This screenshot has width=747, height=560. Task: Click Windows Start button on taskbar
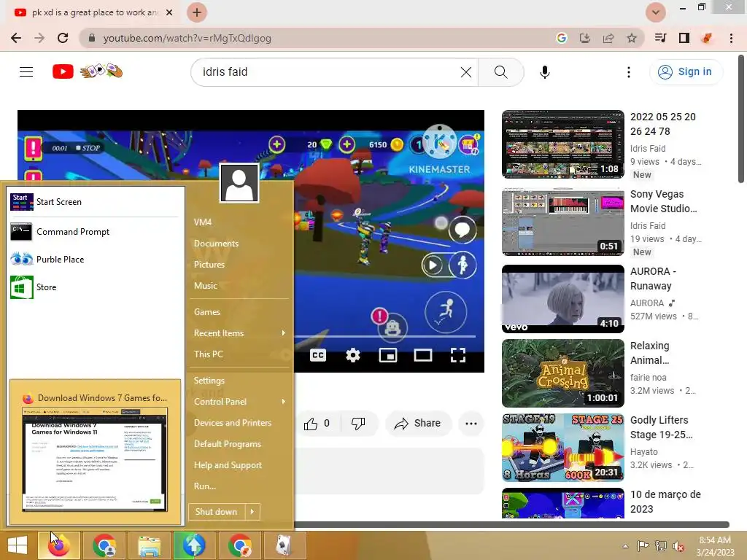pos(18,545)
